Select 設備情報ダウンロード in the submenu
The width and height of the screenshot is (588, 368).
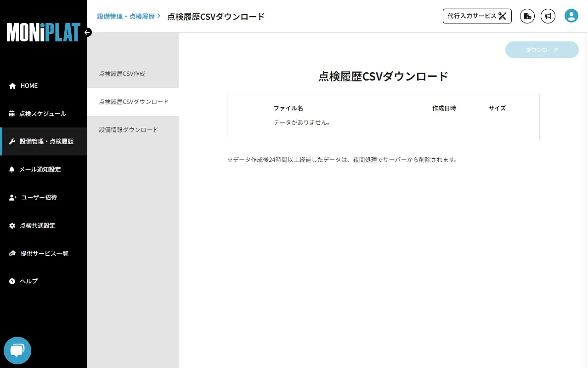pos(127,129)
